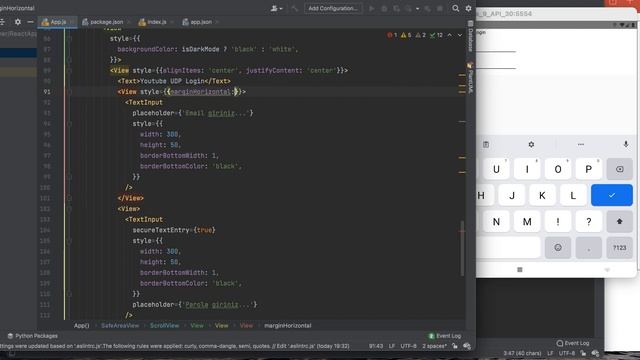Click the yellow warnings count indicator
Viewport: 640px width, 360px height.
tap(406, 35)
